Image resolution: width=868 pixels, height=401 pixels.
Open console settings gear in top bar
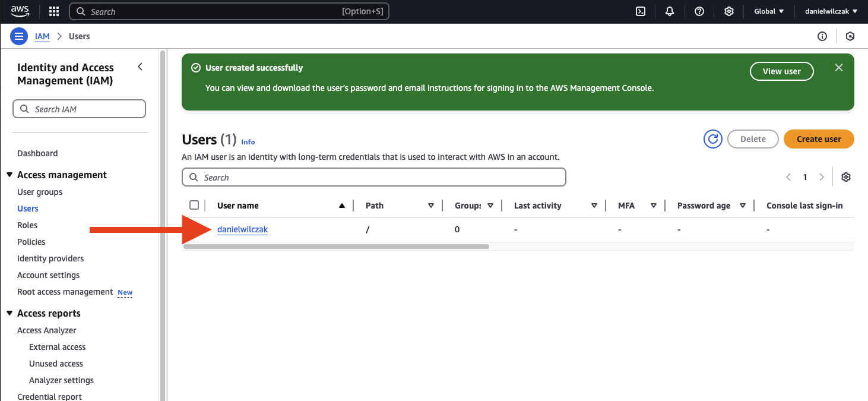pos(729,11)
